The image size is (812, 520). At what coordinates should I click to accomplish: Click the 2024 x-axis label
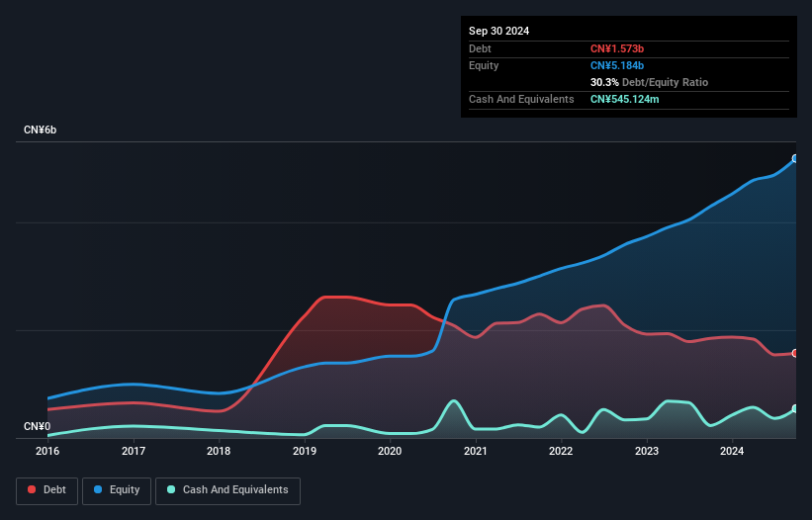pos(732,451)
